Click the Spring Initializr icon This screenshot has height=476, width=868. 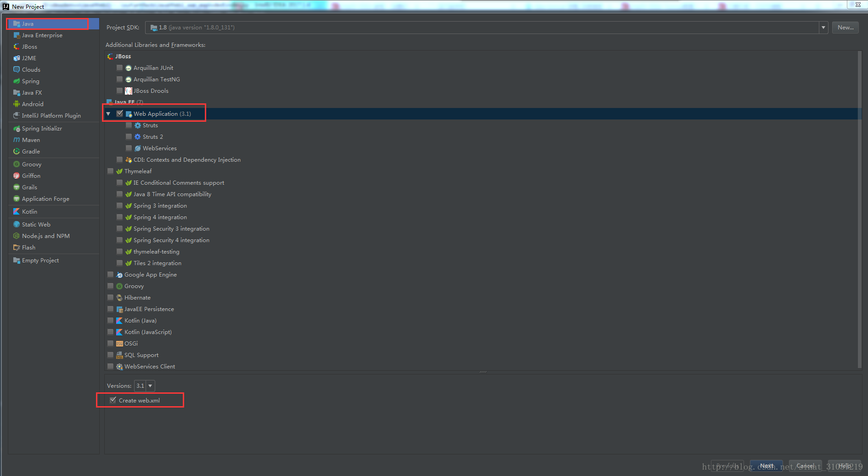[x=17, y=128]
